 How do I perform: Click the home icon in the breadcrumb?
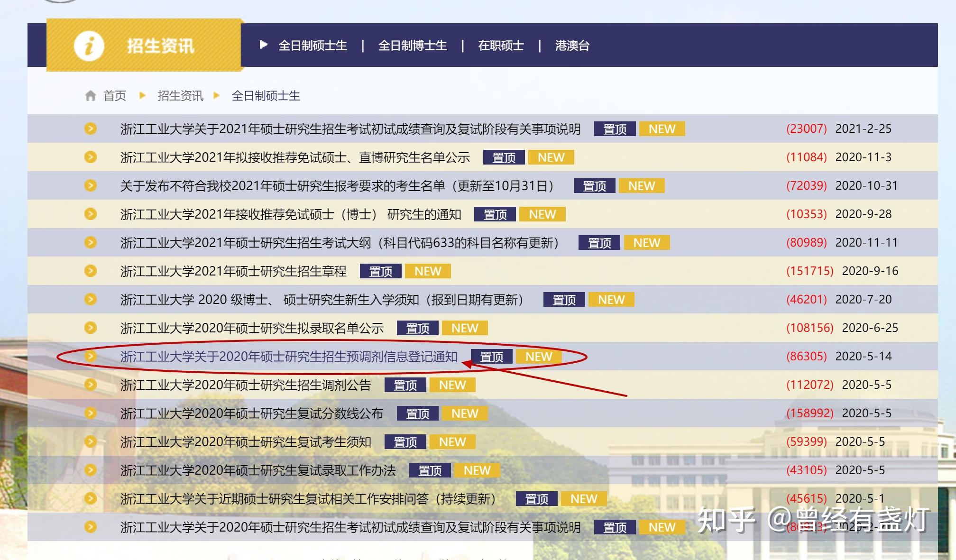coord(91,96)
